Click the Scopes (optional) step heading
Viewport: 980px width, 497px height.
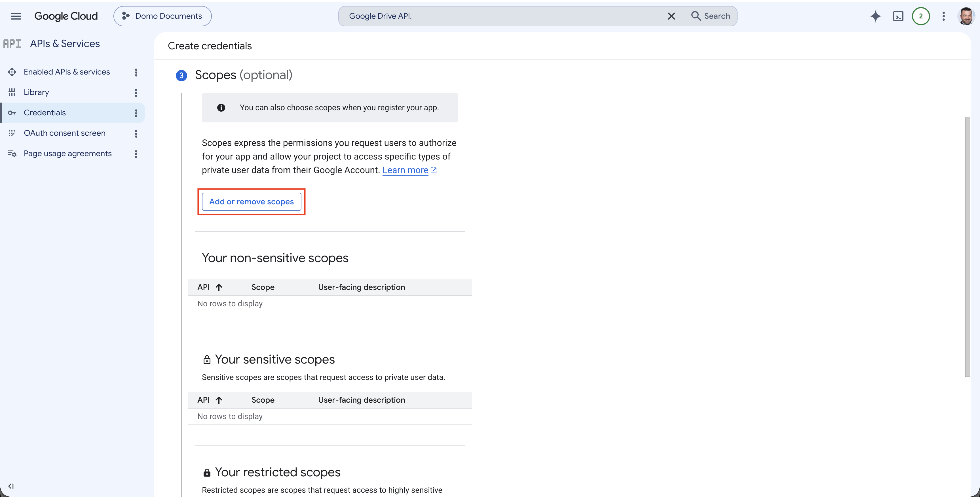point(244,75)
